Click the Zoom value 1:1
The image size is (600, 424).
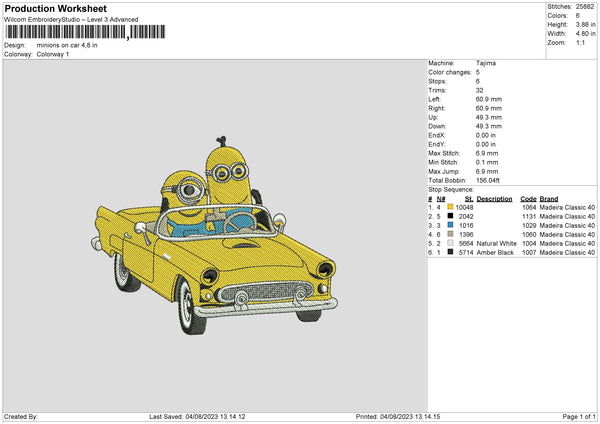pyautogui.click(x=580, y=44)
